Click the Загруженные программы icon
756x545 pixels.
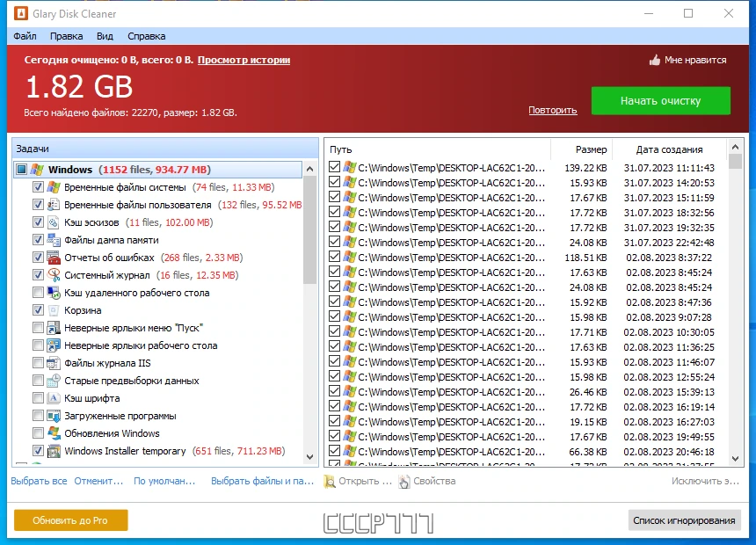pyautogui.click(x=54, y=416)
